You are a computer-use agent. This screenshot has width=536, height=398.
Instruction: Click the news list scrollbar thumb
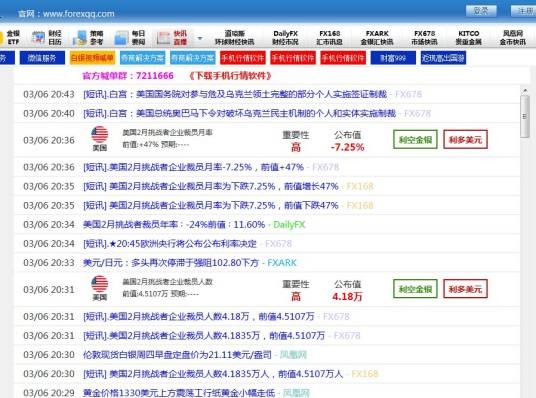point(525,117)
